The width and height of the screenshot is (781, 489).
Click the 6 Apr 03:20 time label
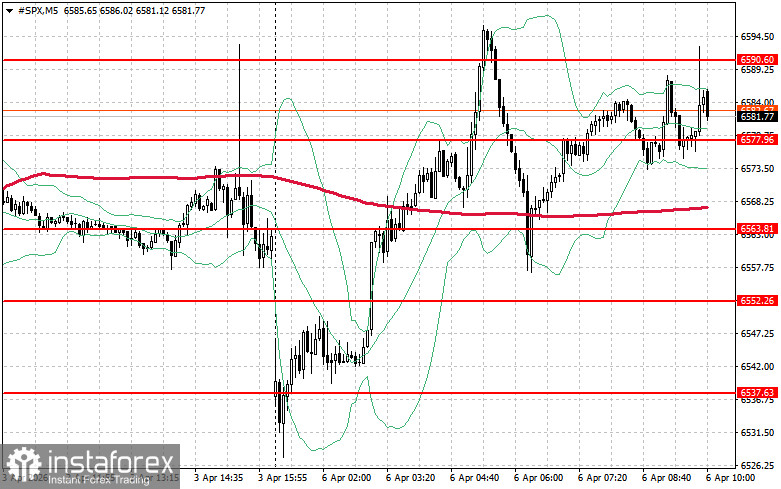(410, 478)
